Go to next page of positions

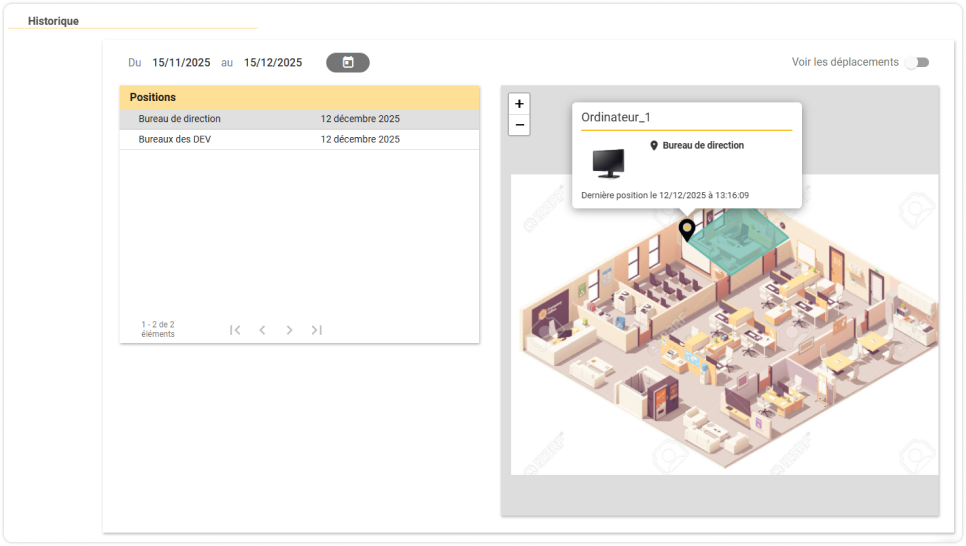[x=290, y=330]
